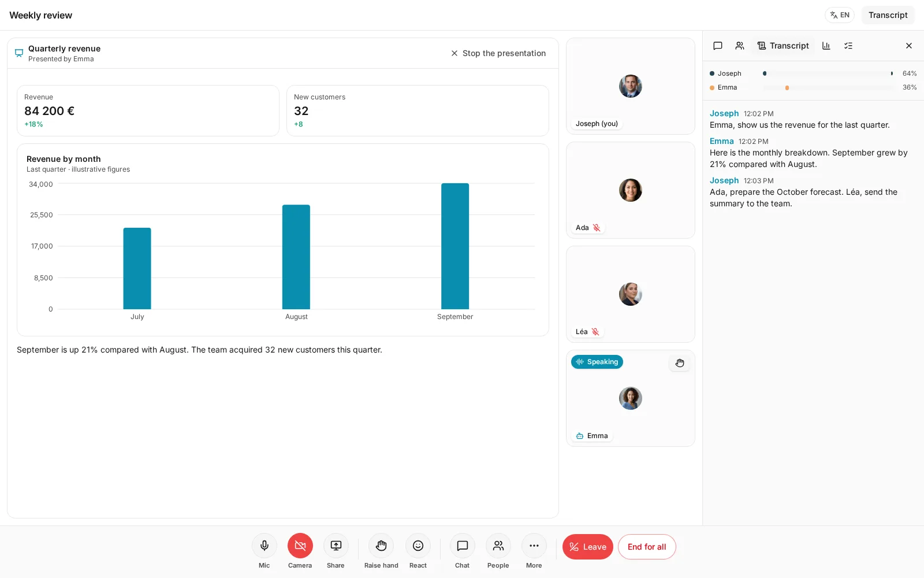Toggle the microphone mute
Image resolution: width=924 pixels, height=578 pixels.
click(264, 546)
